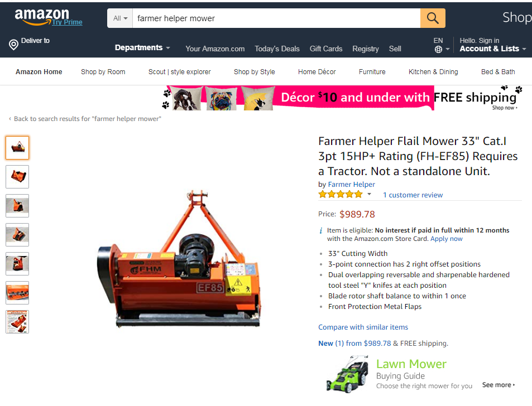The image size is (532, 406).
Task: Open the All search category dropdown
Action: tap(120, 18)
